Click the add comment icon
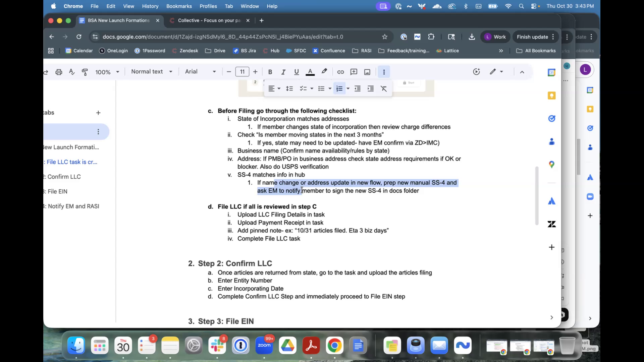The image size is (644, 362). [x=354, y=72]
